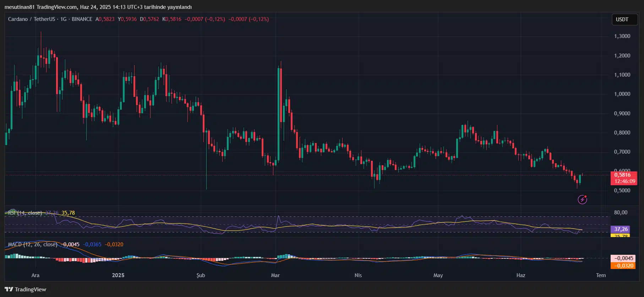Click the purple lightning bolt event icon

pos(582,200)
